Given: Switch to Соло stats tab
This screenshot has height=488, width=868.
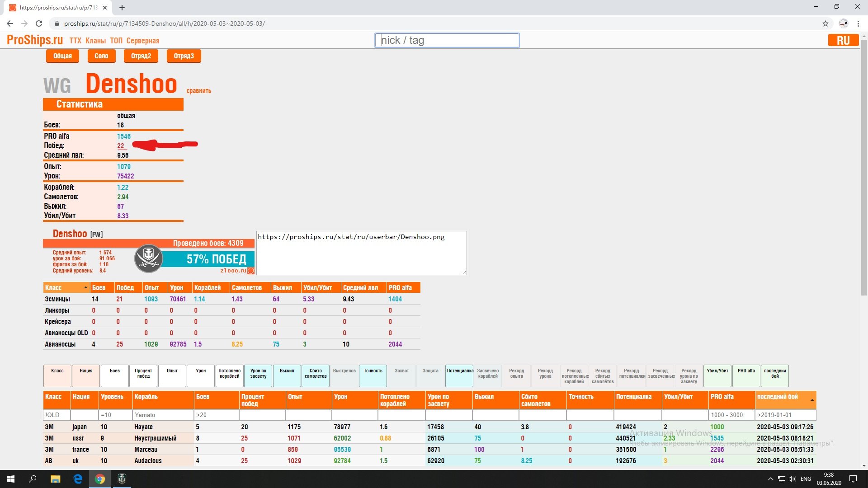Looking at the screenshot, I should pyautogui.click(x=101, y=56).
